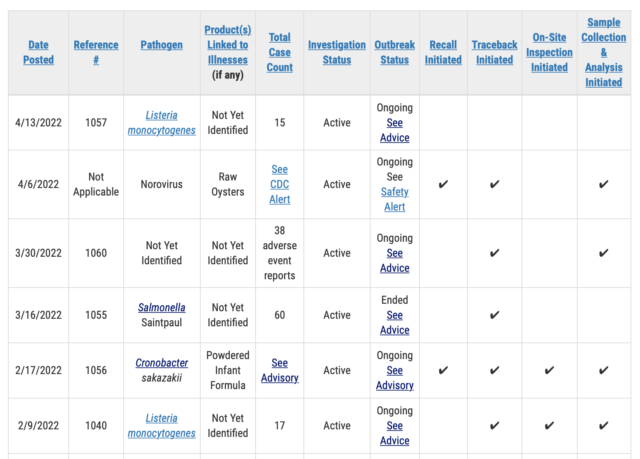640x459 pixels.
Task: Open the Recall Initiated header link
Action: point(443,52)
